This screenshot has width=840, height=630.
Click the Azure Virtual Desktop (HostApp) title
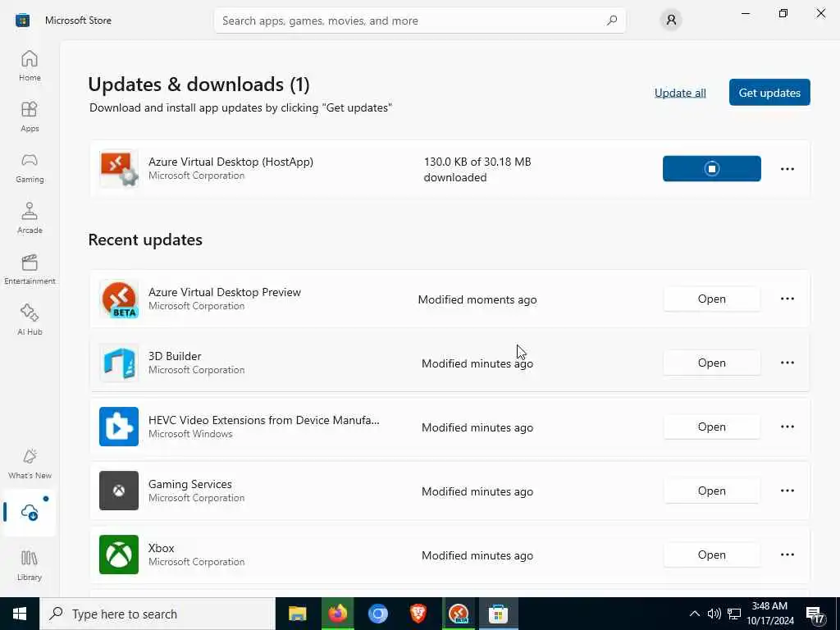(x=231, y=162)
